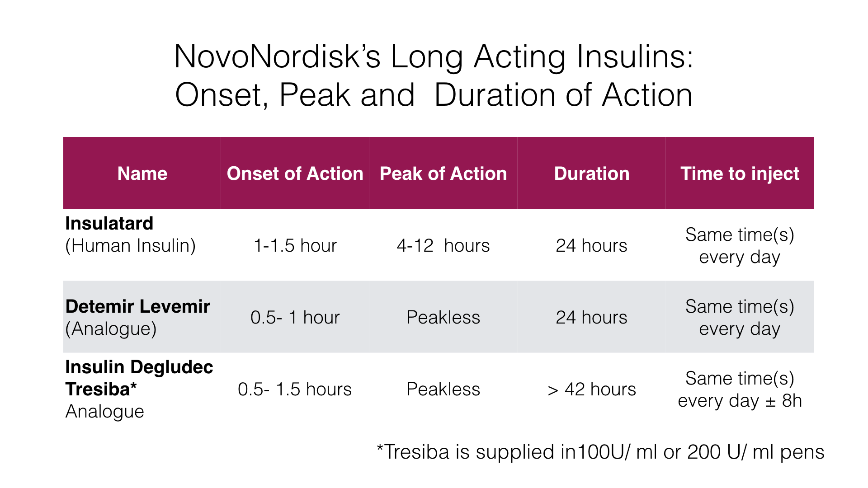Click the 4-12 hours peak cell
This screenshot has width=868, height=488.
(x=443, y=245)
